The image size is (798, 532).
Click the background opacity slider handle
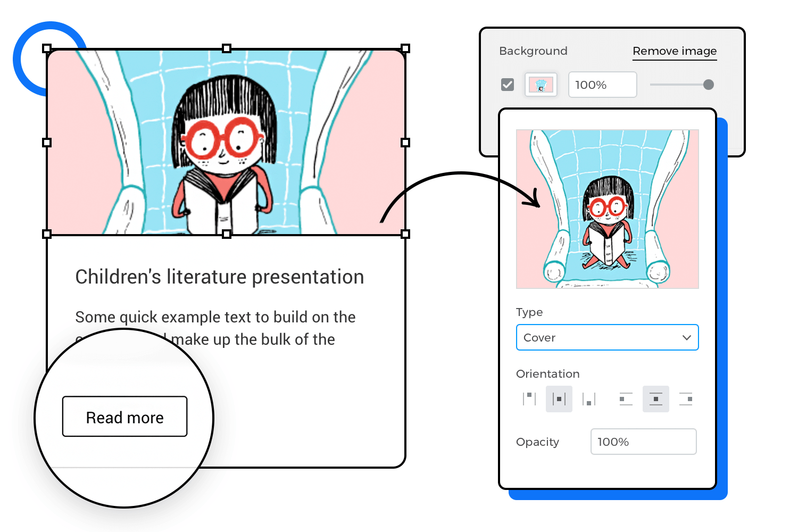click(x=708, y=85)
